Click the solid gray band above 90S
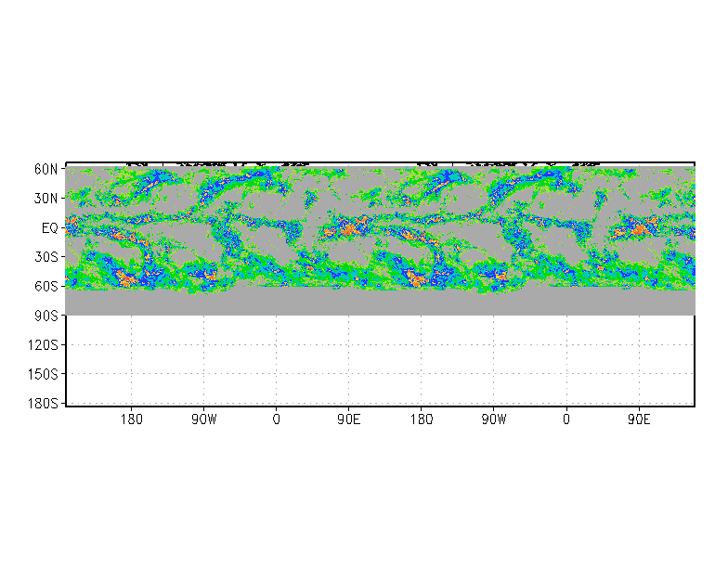This screenshot has height=568, width=728. 381,303
